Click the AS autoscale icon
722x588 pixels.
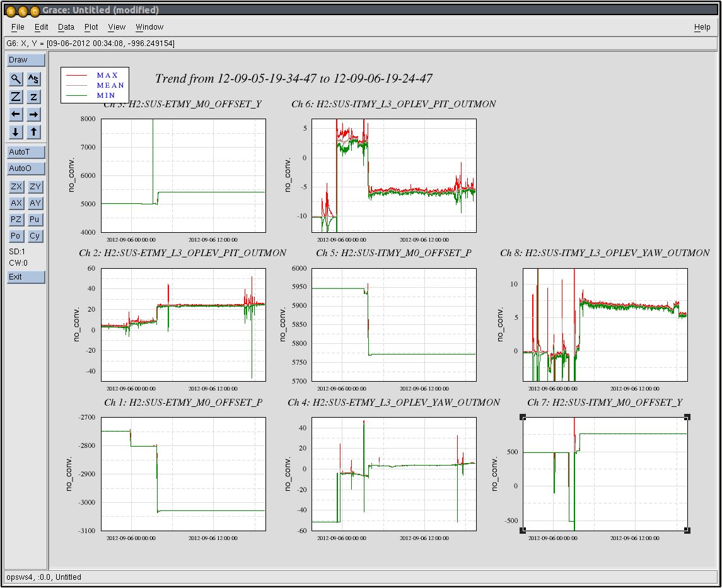coord(33,79)
